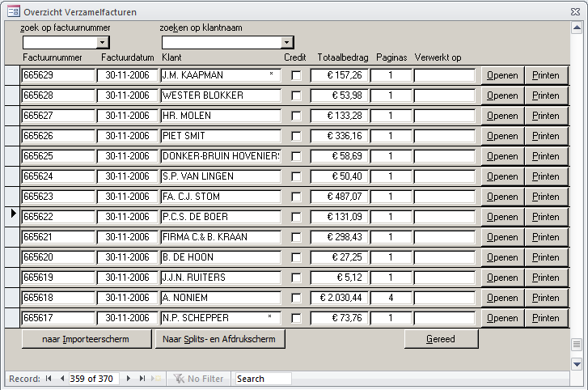Screen dimensions: 588x390
Task: Click the Search box in record bar
Action: tap(263, 379)
